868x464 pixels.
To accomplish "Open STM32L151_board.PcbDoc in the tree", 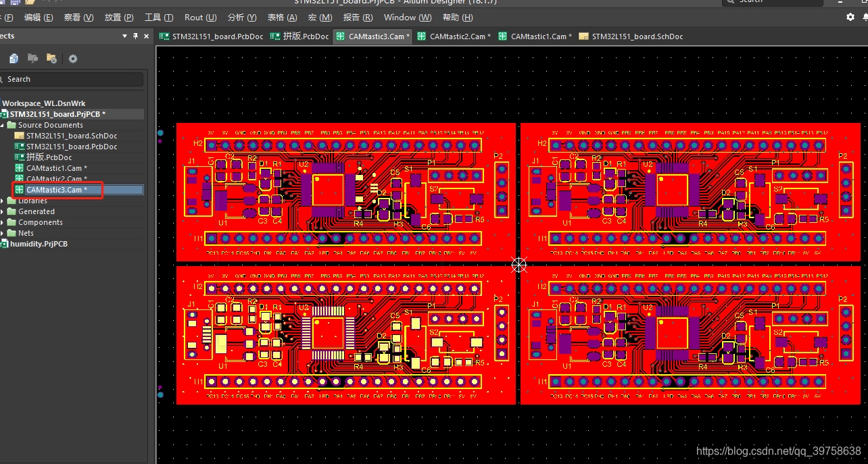I will [x=71, y=147].
